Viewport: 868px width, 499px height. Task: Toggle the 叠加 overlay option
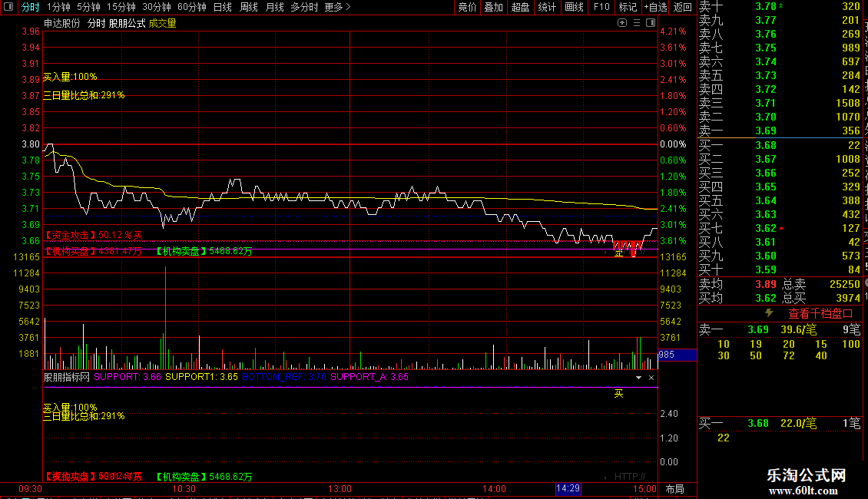(x=493, y=7)
